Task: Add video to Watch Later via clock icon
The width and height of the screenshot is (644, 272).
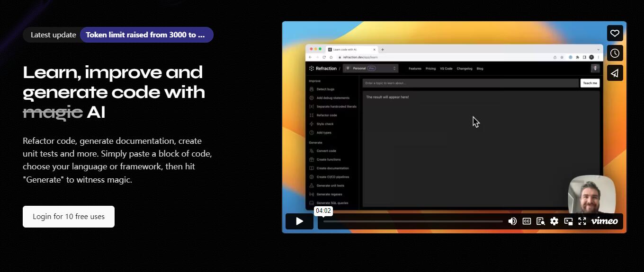Action: [x=615, y=53]
